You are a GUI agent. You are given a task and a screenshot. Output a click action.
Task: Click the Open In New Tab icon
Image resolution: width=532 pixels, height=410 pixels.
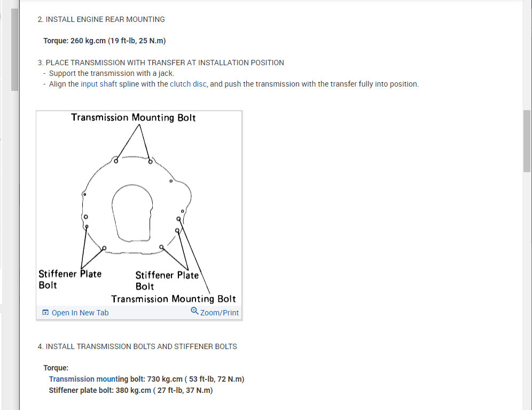[45, 313]
